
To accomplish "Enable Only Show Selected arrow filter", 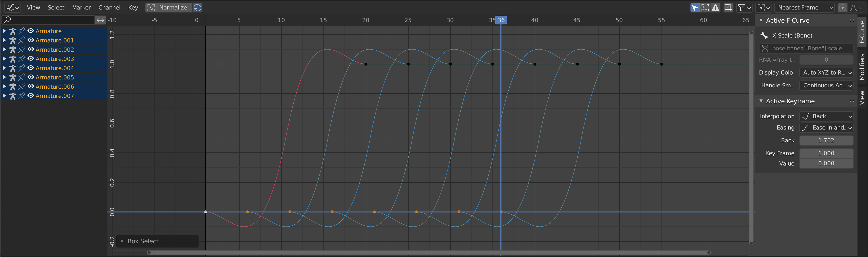I will (x=695, y=7).
